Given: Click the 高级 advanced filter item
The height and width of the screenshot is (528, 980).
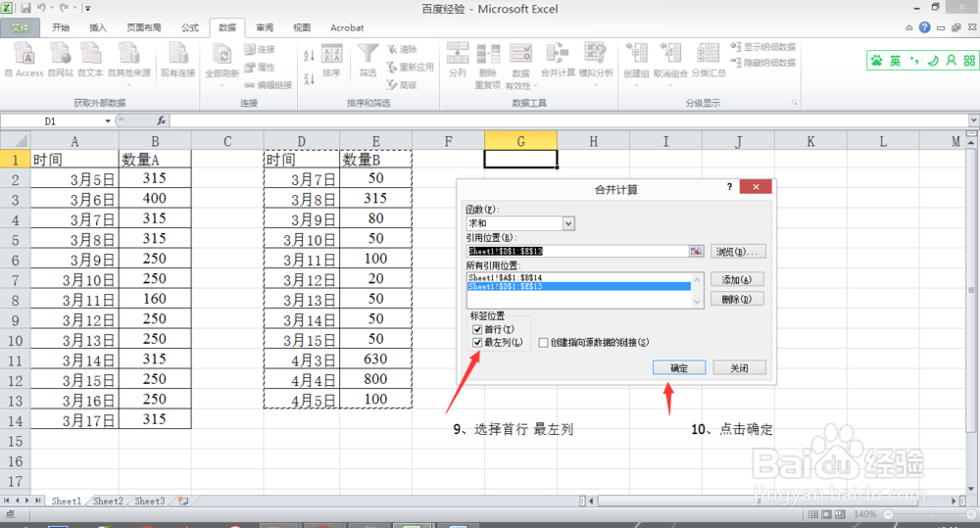Looking at the screenshot, I should [402, 85].
